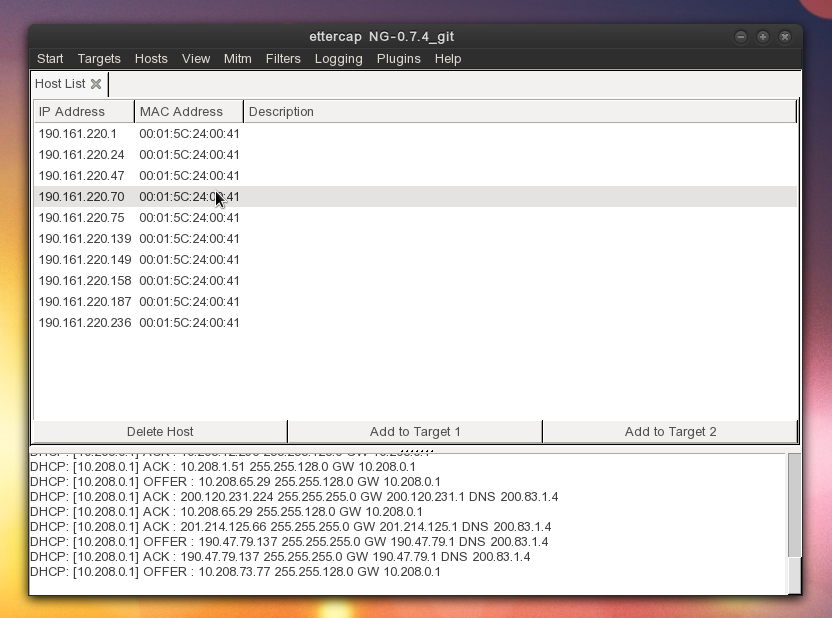Click the Description column header
The width and height of the screenshot is (832, 618).
[520, 111]
